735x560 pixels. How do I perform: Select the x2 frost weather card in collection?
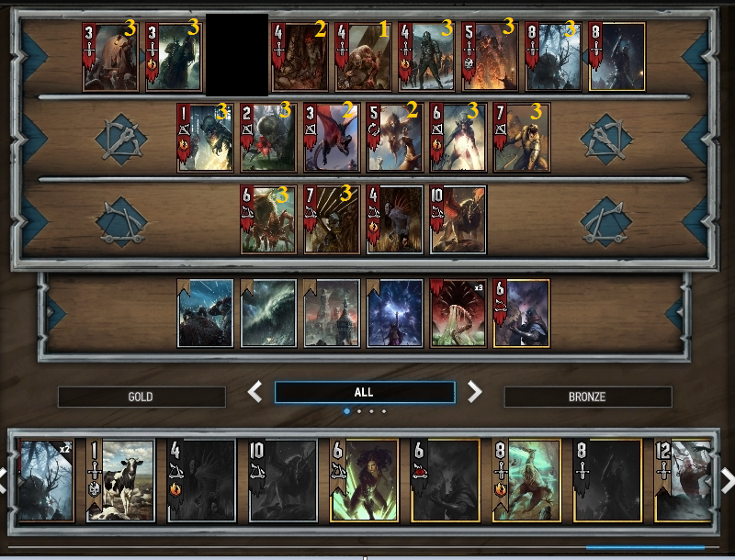(x=45, y=480)
